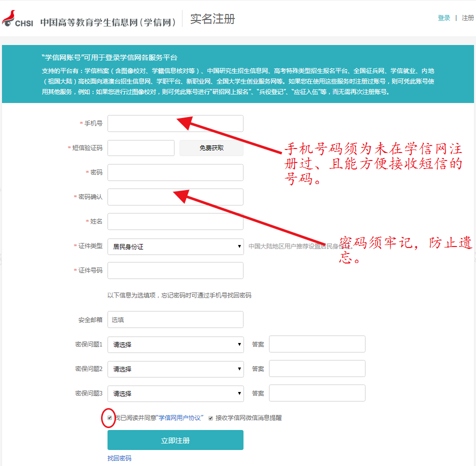Expand the 证件类型 dropdown
Image resolution: width=476 pixels, height=466 pixels.
click(175, 246)
